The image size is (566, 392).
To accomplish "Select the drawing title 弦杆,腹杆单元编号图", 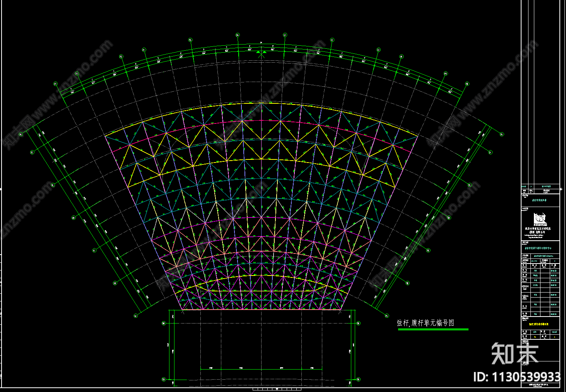I will [x=425, y=323].
